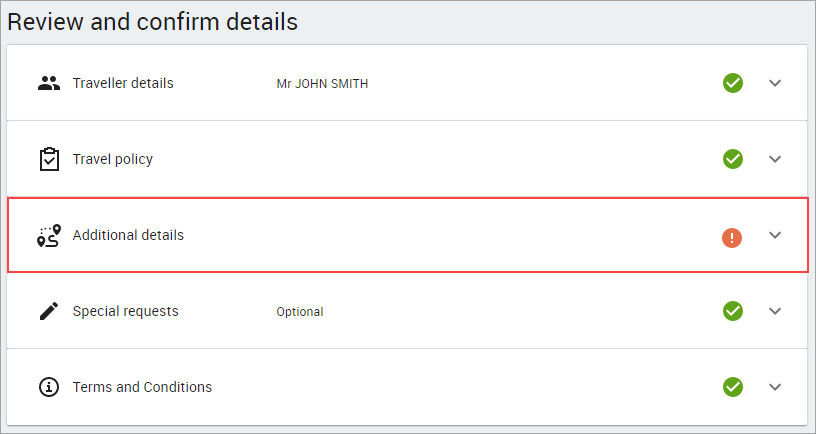Click the Optional text beside Special requests
Screen dimensions: 816x434
pyautogui.click(x=300, y=312)
